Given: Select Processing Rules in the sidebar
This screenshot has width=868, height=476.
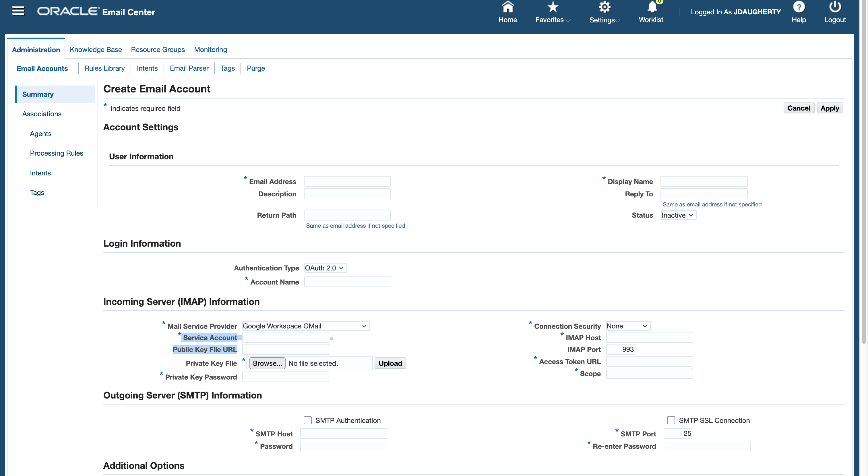Looking at the screenshot, I should [x=57, y=153].
